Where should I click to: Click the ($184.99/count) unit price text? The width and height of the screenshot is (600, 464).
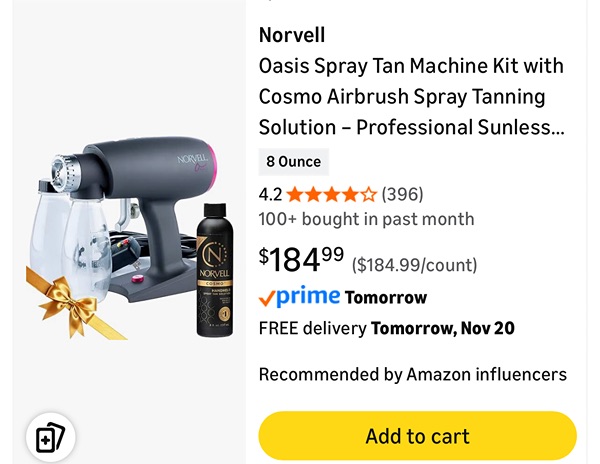[x=414, y=265]
